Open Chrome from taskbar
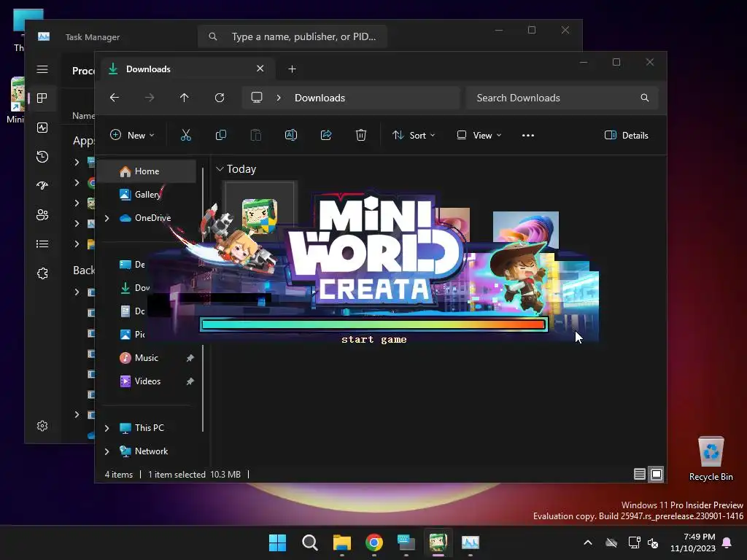The image size is (747, 560). point(374,542)
